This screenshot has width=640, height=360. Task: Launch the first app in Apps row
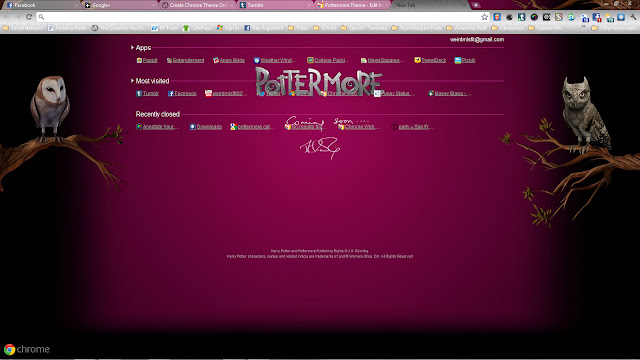147,60
